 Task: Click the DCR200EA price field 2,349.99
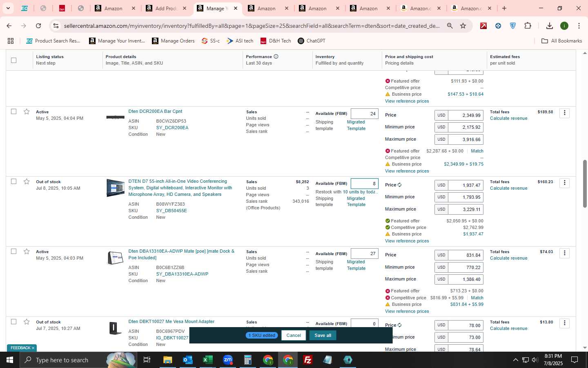(x=465, y=115)
